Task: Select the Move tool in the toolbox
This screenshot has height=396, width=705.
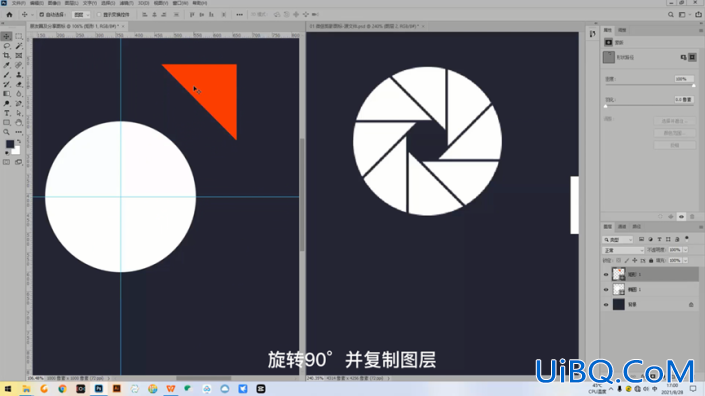Action: (6, 36)
